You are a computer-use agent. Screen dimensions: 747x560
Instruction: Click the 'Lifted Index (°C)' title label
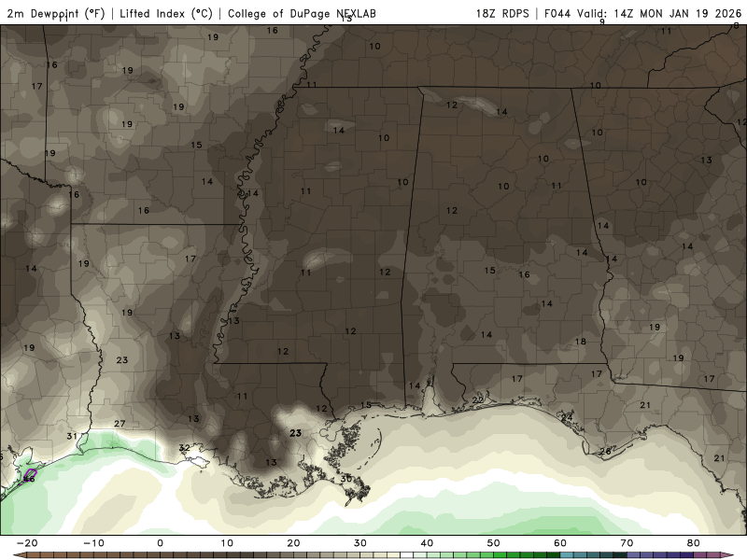coord(166,13)
